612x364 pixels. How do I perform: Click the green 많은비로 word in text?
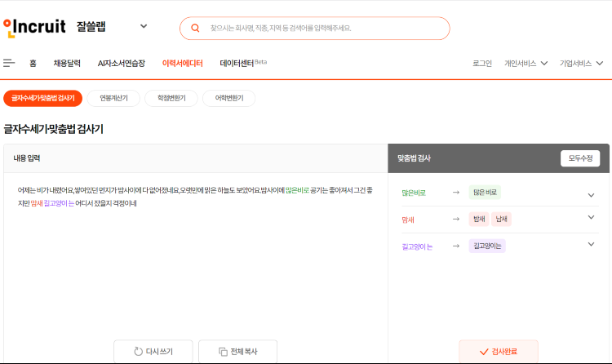(297, 190)
